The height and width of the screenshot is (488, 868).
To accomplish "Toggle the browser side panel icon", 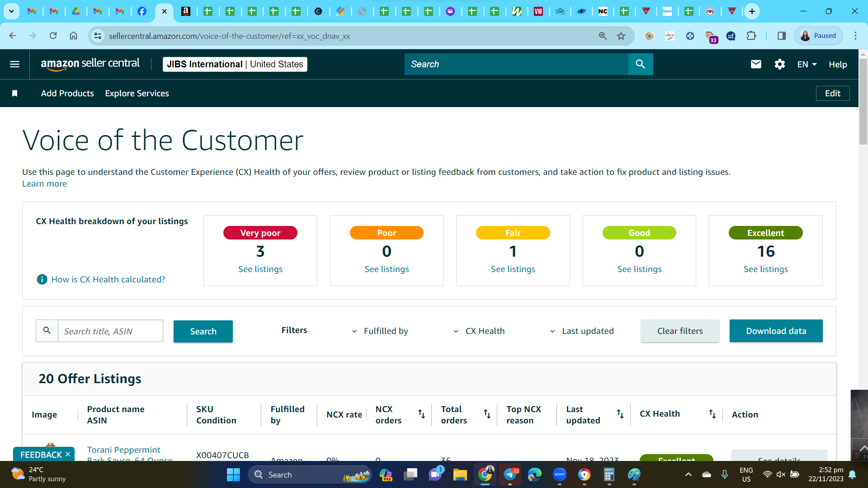I will [x=782, y=36].
